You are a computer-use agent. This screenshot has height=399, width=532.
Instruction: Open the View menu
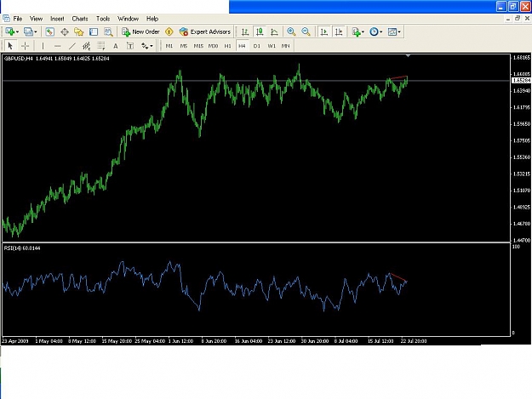tap(37, 19)
